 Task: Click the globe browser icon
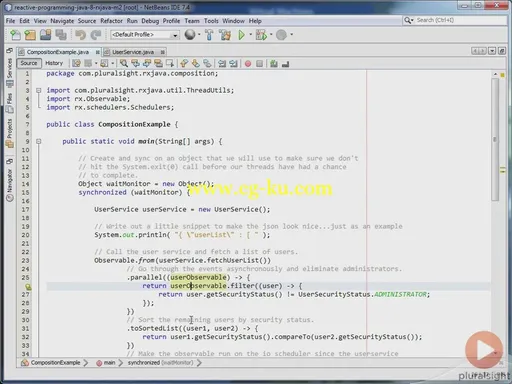tap(190, 34)
